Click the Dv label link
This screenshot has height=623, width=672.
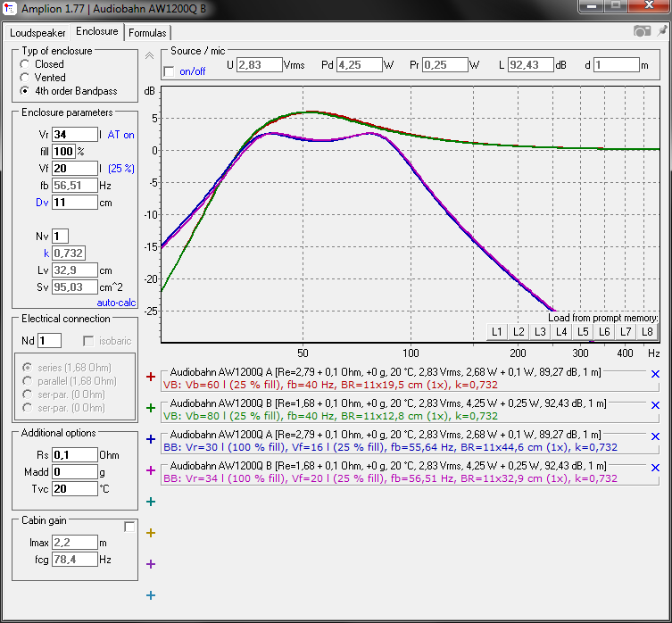coord(42,203)
